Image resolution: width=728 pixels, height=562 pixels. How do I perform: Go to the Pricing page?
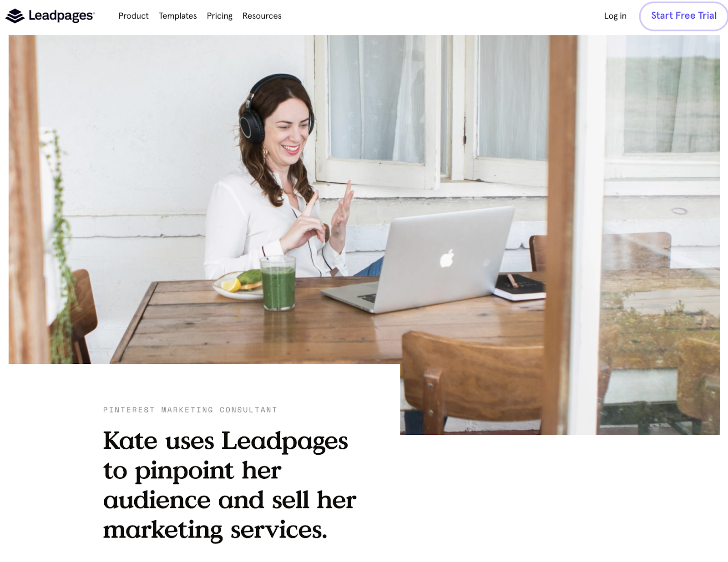219,16
